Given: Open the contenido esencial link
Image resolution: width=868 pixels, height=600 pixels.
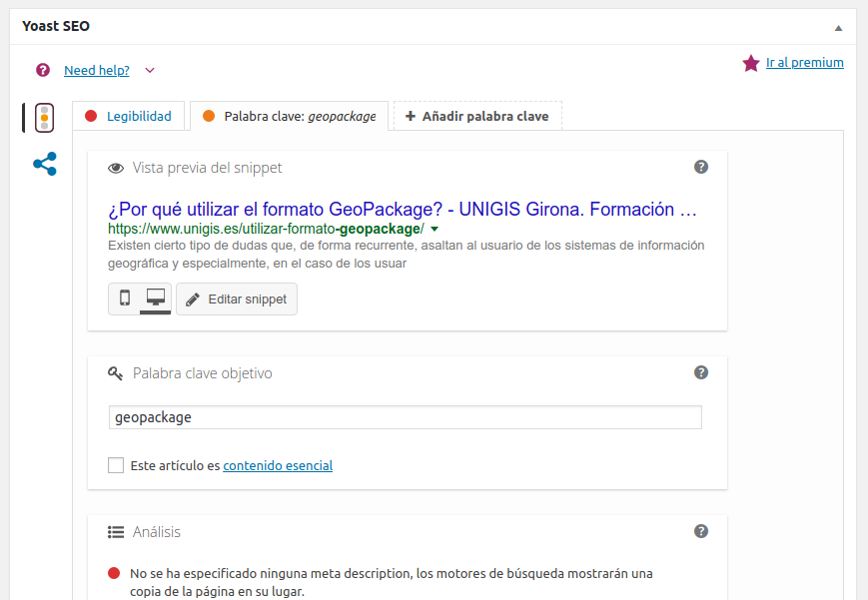Looking at the screenshot, I should pyautogui.click(x=278, y=465).
